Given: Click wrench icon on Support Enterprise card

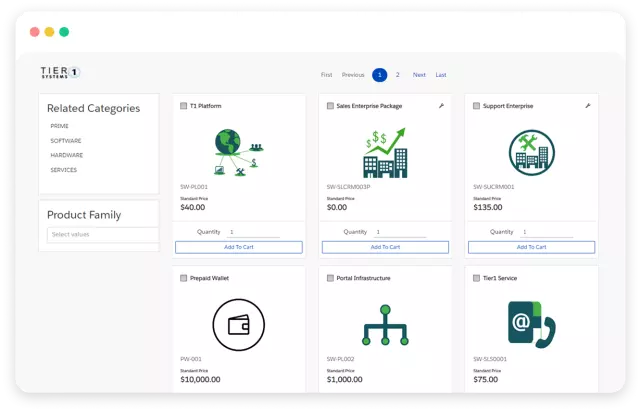Looking at the screenshot, I should click(587, 105).
